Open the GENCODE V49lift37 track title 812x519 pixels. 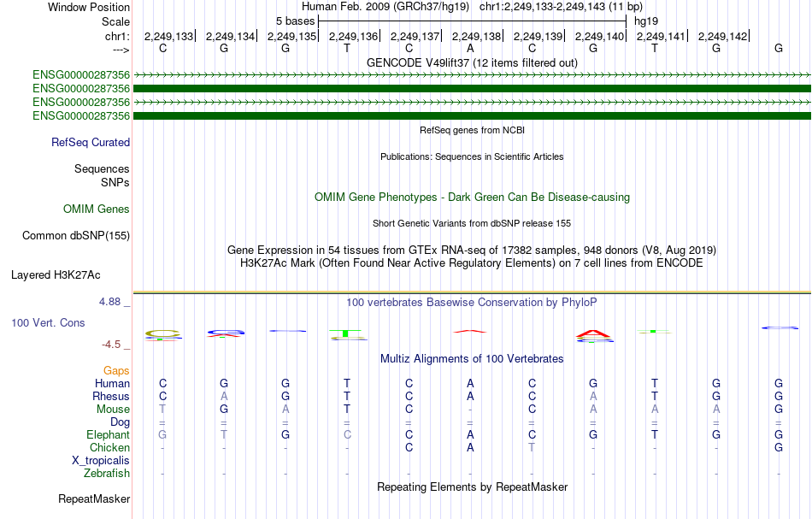[472, 62]
